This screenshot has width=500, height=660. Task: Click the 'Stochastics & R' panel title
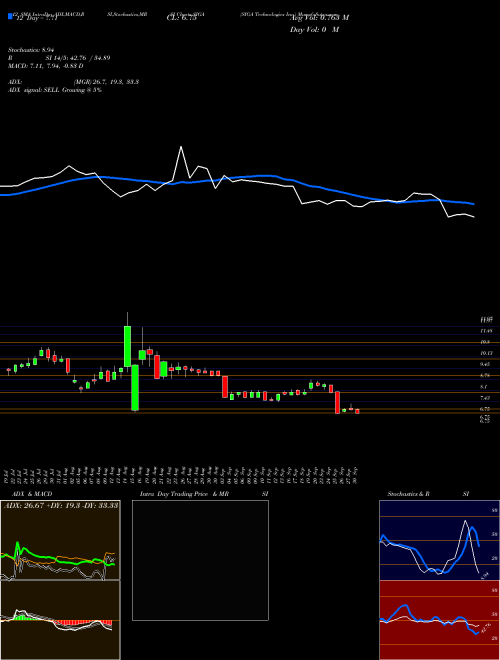[409, 494]
